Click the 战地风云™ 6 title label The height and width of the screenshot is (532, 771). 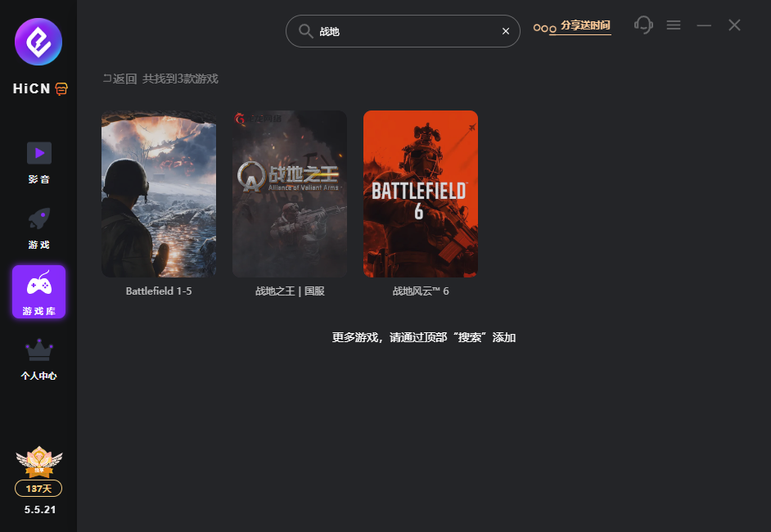421,291
